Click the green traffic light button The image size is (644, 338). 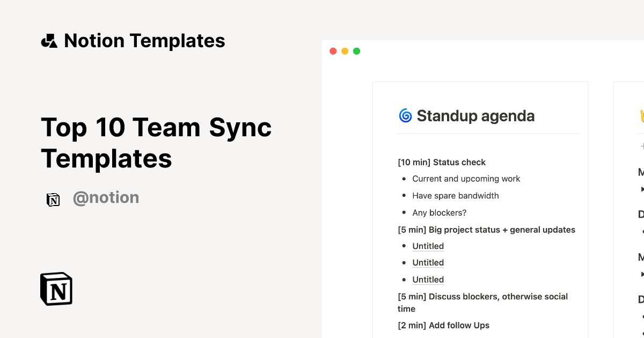pyautogui.click(x=356, y=50)
